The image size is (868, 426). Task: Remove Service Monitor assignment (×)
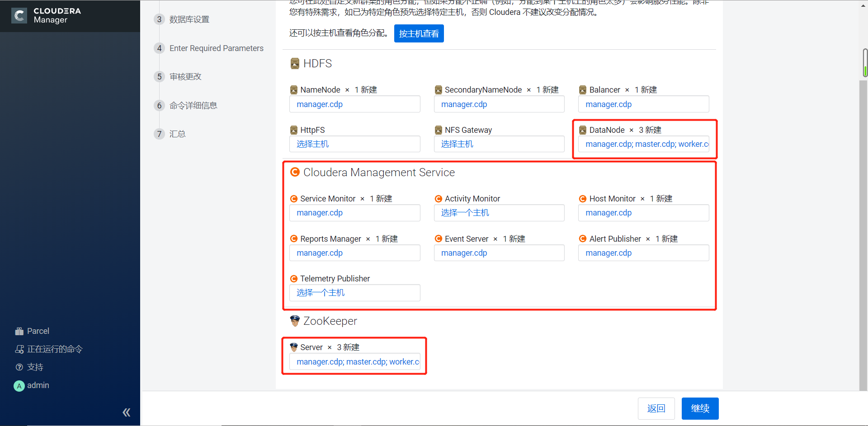[362, 199]
